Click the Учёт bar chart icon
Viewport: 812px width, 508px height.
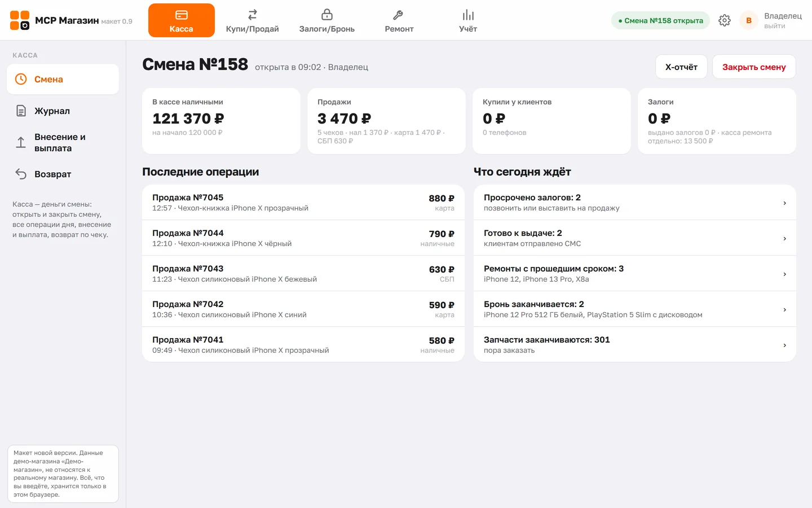(468, 15)
